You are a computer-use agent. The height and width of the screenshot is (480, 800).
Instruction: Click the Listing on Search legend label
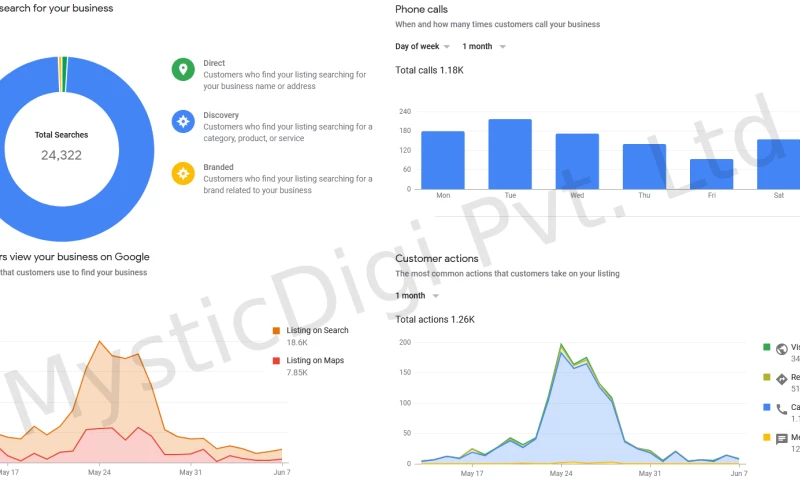coord(317,330)
